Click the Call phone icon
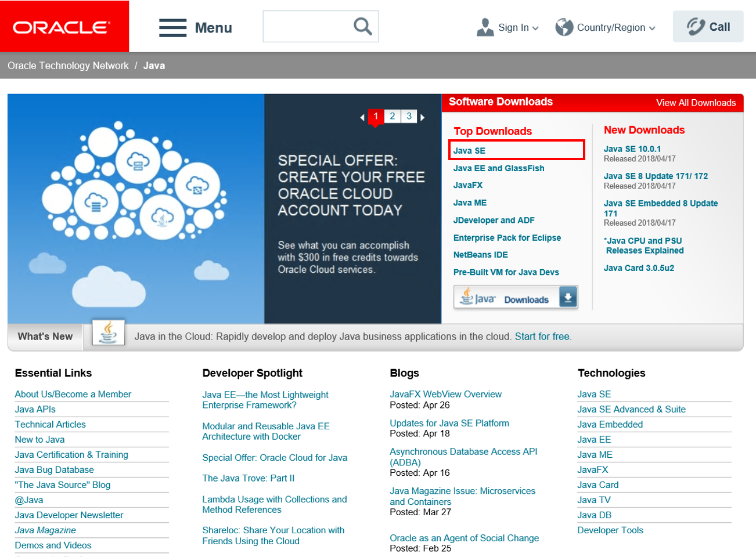756x557 pixels. [696, 27]
